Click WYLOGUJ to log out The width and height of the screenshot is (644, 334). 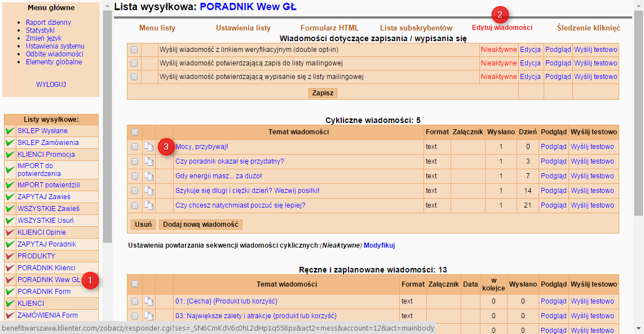point(51,84)
